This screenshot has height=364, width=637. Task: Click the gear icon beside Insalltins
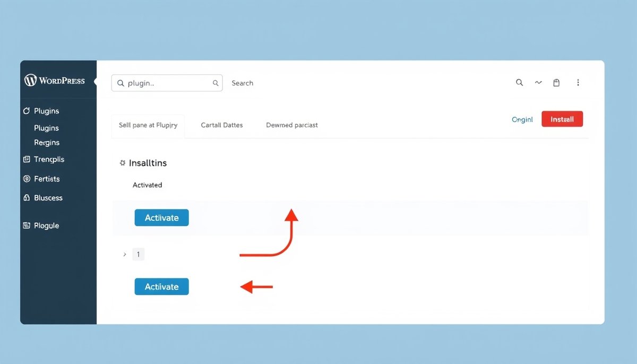tap(123, 163)
